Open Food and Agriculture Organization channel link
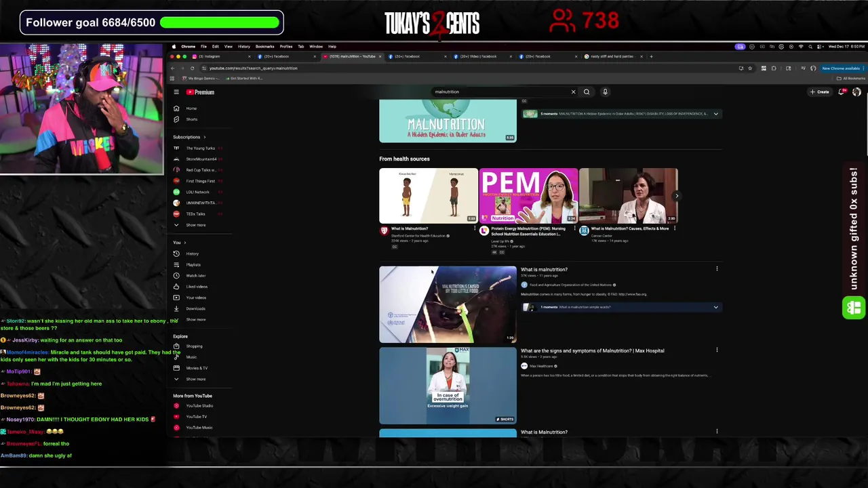 pyautogui.click(x=570, y=285)
